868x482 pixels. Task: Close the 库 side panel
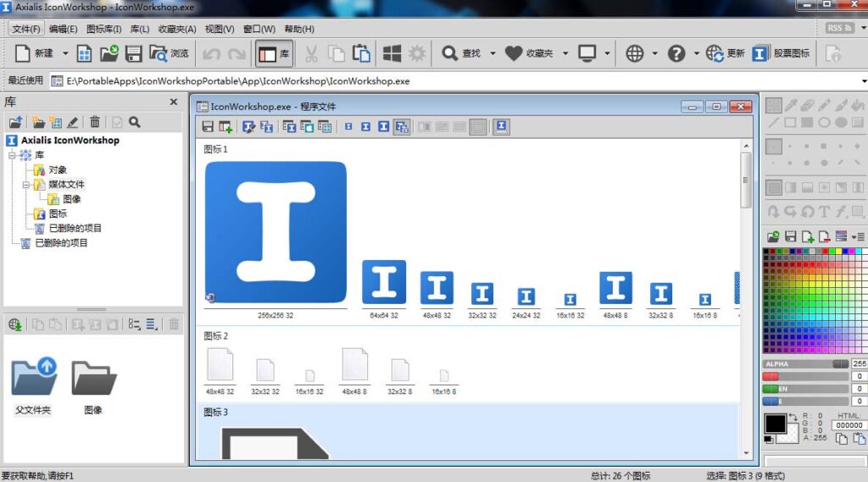[174, 102]
